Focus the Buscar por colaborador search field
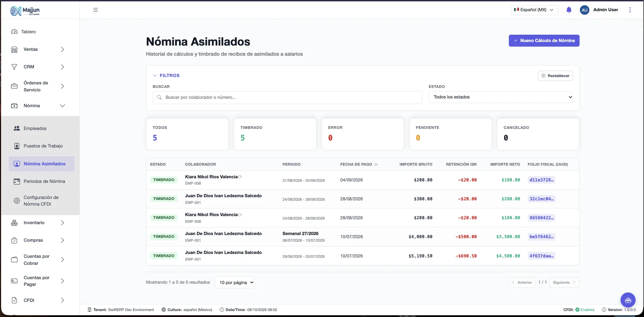 click(288, 97)
